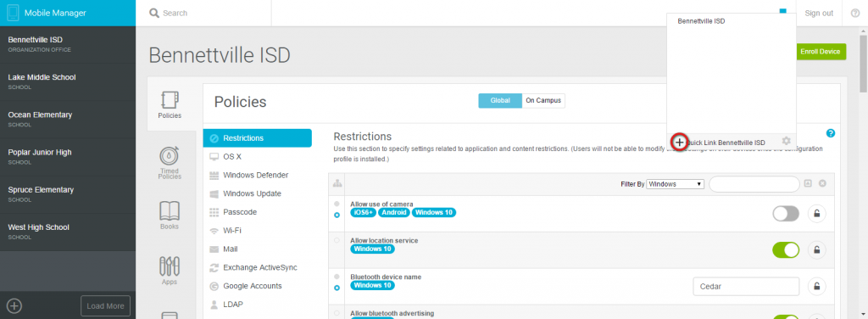This screenshot has width=868, height=319.
Task: Click the plus icon beside Quick Link Bennettville ISD
Action: [x=679, y=143]
